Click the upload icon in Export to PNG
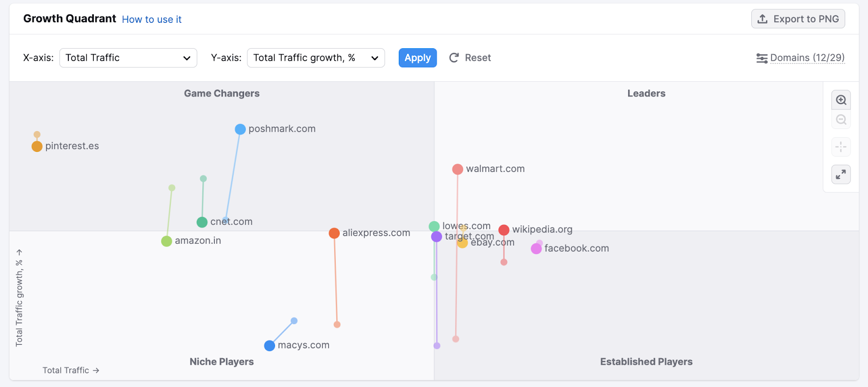The width and height of the screenshot is (868, 387). [x=762, y=19]
